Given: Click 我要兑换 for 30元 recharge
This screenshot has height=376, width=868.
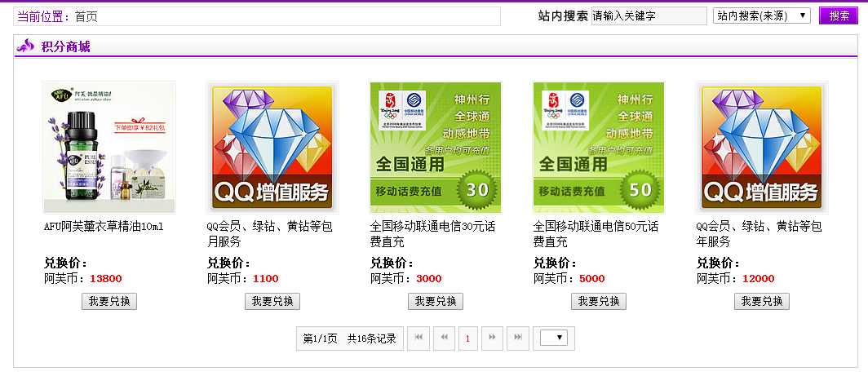Looking at the screenshot, I should coord(436,301).
